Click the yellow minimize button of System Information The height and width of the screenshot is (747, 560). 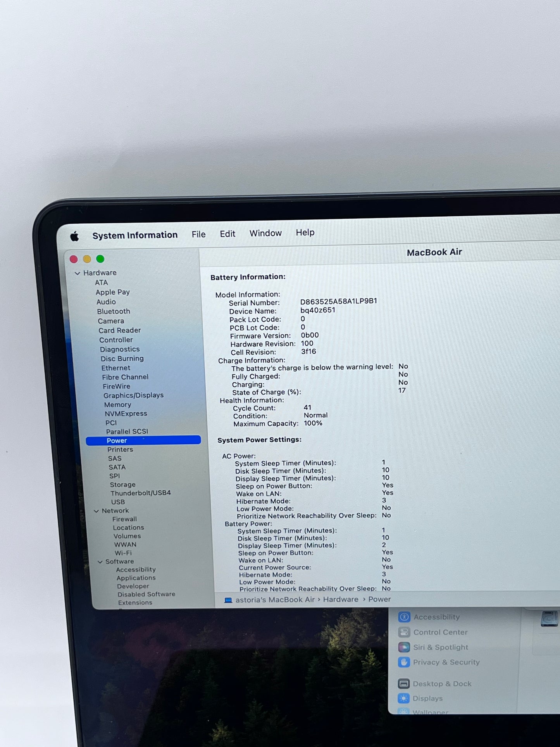click(87, 259)
